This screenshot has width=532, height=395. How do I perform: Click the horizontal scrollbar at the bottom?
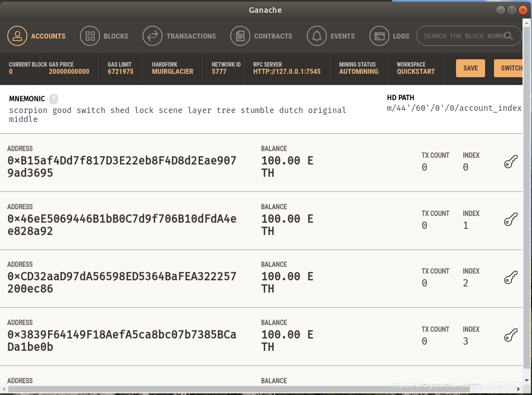click(x=239, y=389)
